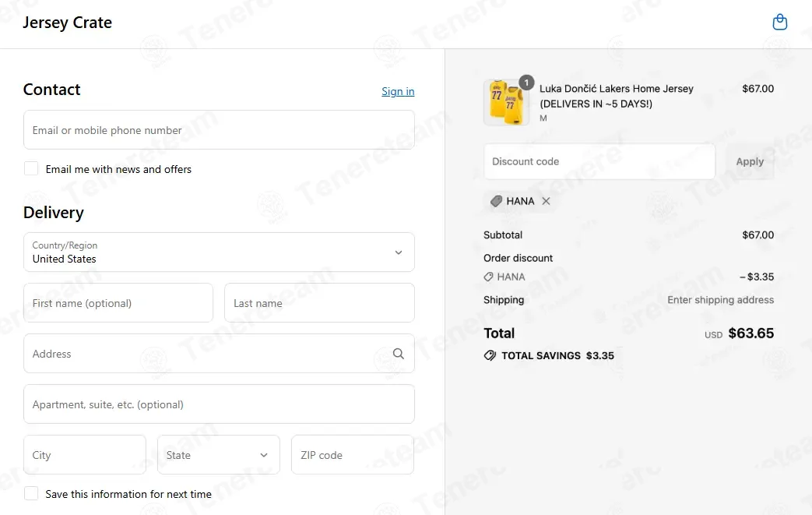Screen dimensions: 812x515
Task: Remove the HANA discount code tag
Action: [x=546, y=201]
